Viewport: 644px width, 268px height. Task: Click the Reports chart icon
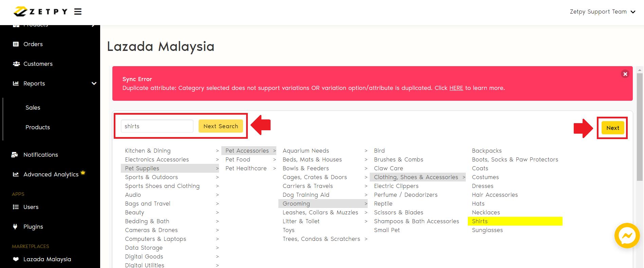pyautogui.click(x=16, y=83)
